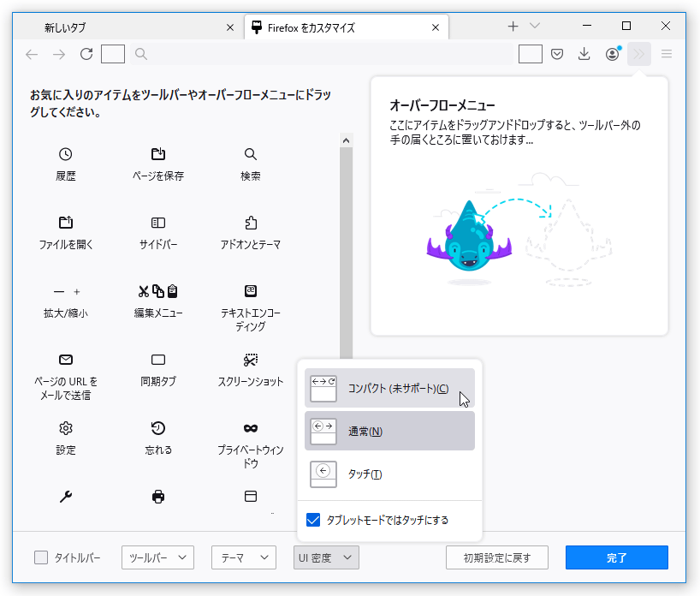This screenshot has width=700, height=596.
Task: Open the Themes (テーマ) dropdown
Action: [x=244, y=557]
